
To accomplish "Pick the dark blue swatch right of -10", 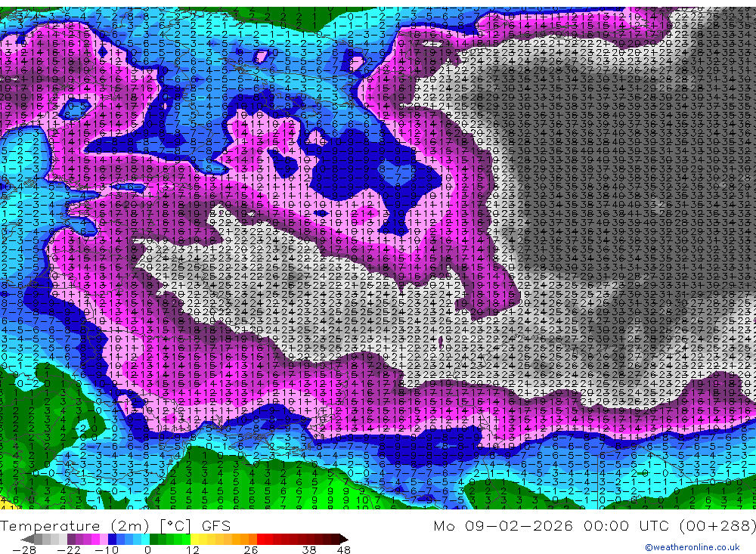I will coord(113,539).
